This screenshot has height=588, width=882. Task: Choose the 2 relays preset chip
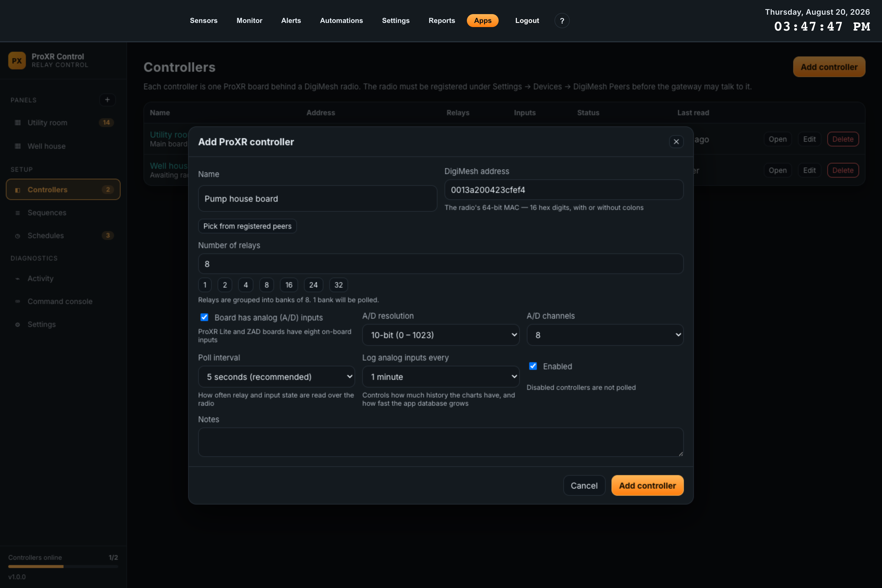tap(225, 285)
